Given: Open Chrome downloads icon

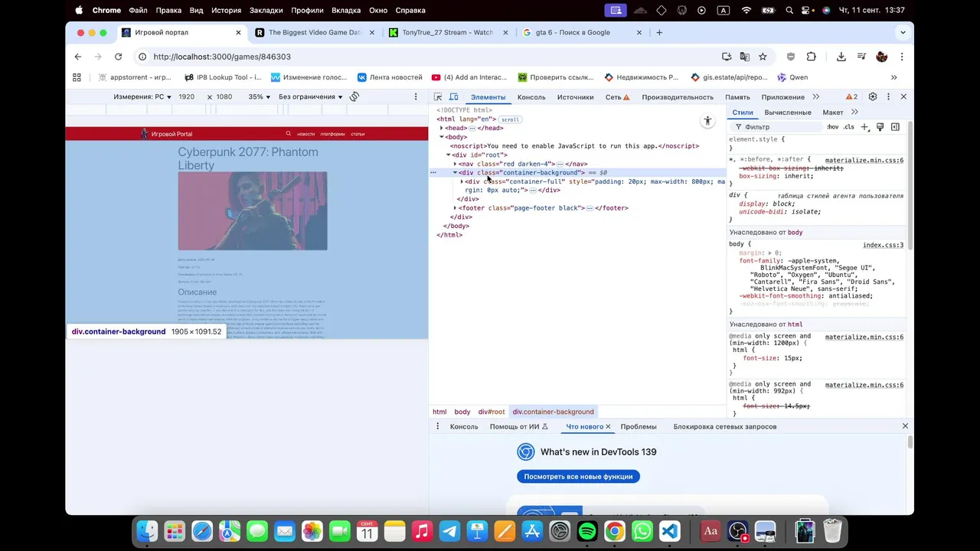Looking at the screenshot, I should (841, 57).
